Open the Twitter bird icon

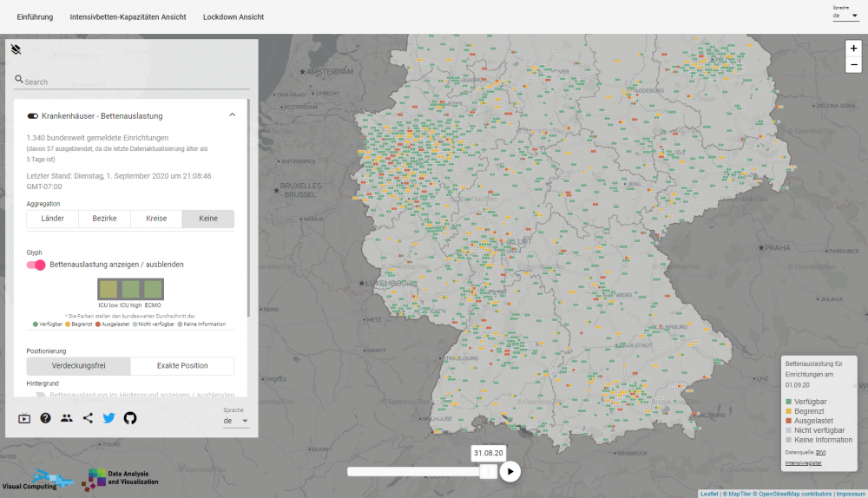(108, 418)
